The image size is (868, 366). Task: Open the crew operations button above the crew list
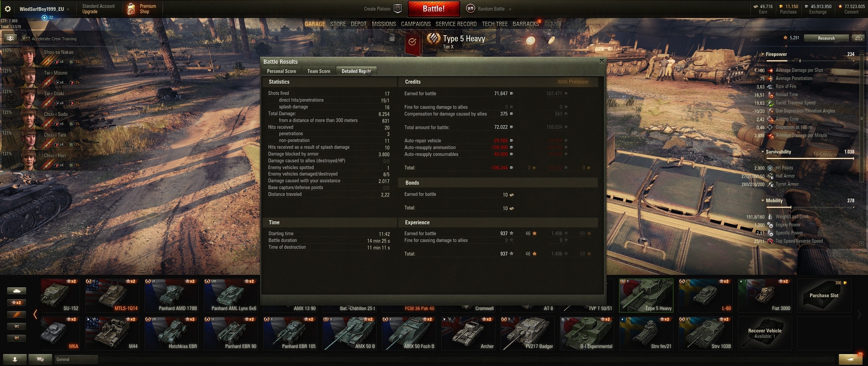[x=10, y=38]
